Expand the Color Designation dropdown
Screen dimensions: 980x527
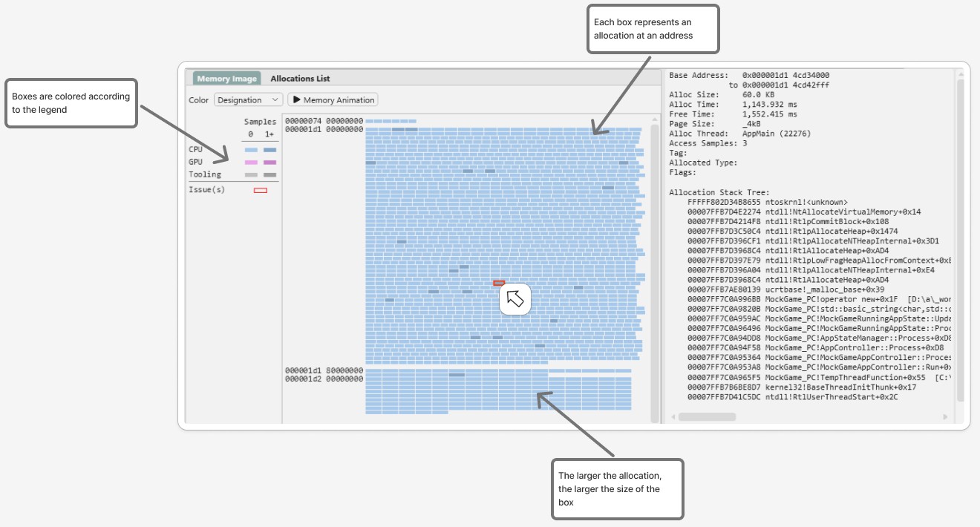(x=248, y=99)
